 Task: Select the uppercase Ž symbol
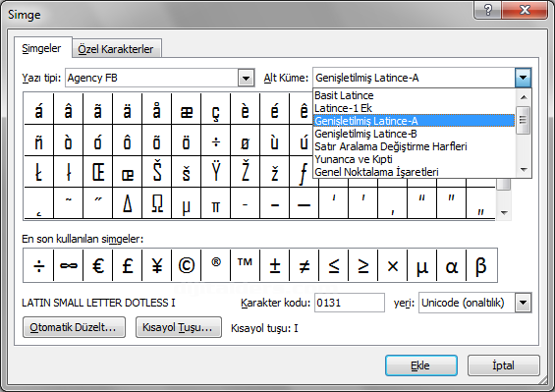(x=245, y=172)
